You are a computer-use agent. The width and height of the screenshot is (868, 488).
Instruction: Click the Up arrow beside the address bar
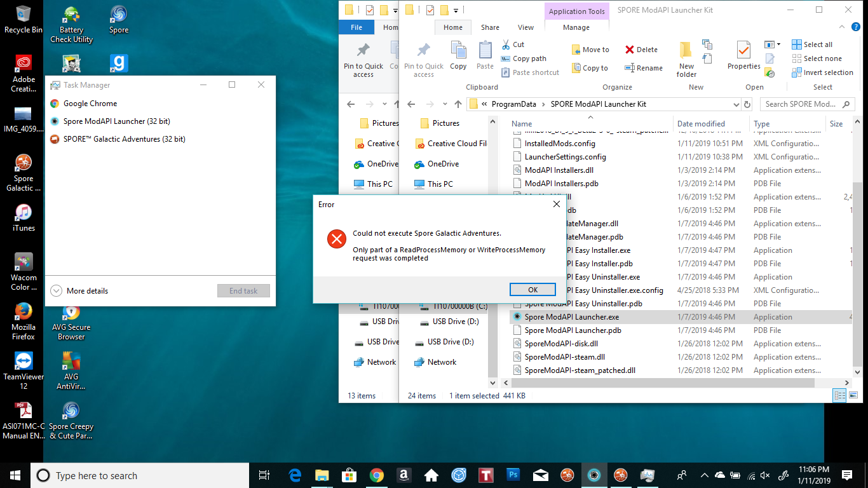[458, 104]
